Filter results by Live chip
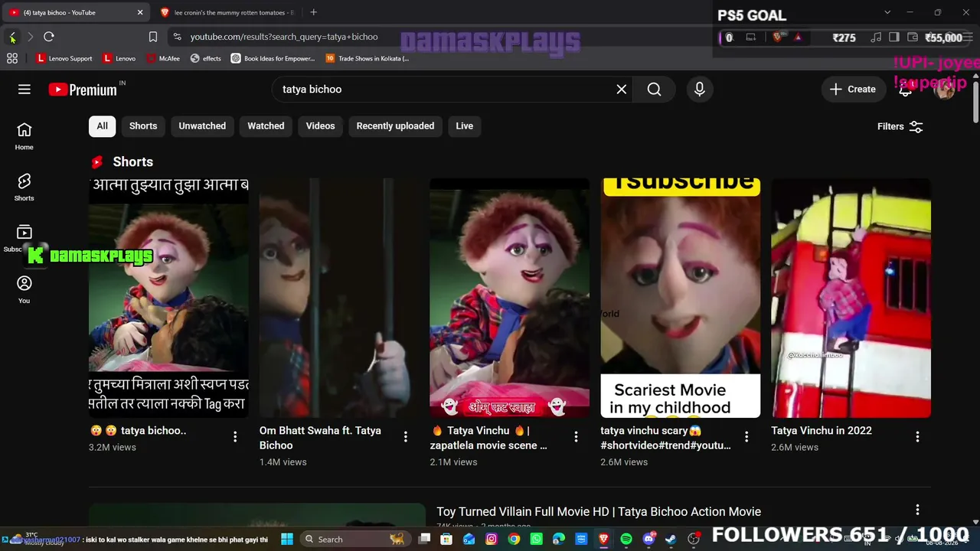This screenshot has width=980, height=551. point(465,126)
